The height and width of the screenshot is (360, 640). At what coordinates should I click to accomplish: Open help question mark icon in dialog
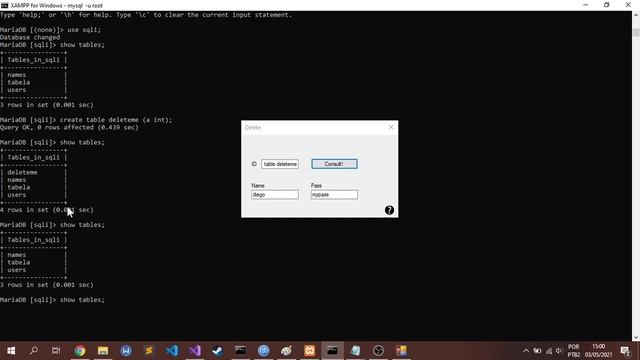(389, 210)
